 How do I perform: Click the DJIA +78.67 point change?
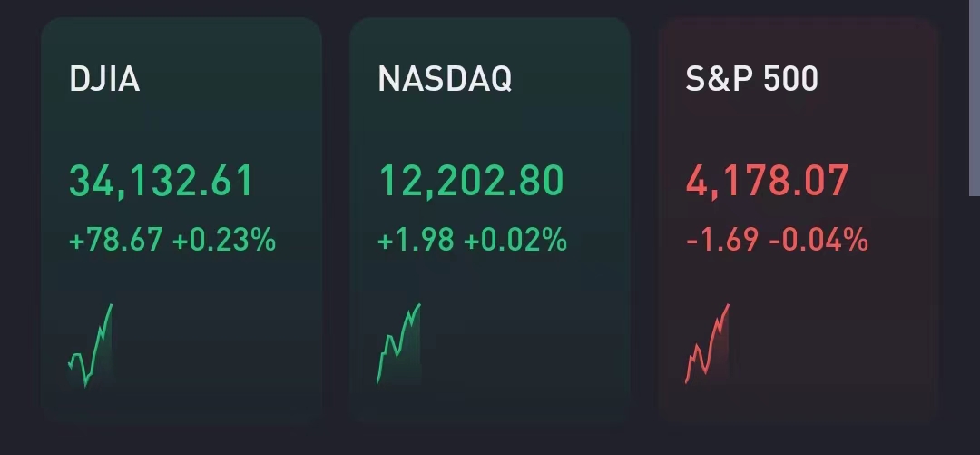tap(116, 241)
